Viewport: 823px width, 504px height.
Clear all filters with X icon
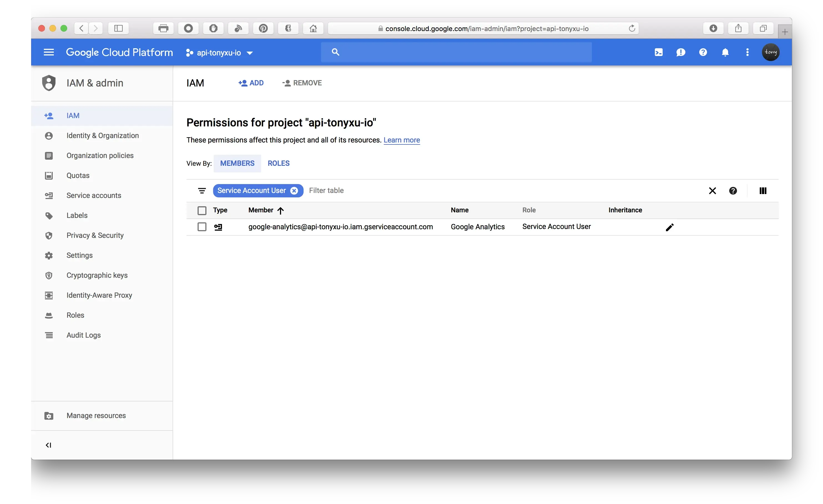(712, 190)
